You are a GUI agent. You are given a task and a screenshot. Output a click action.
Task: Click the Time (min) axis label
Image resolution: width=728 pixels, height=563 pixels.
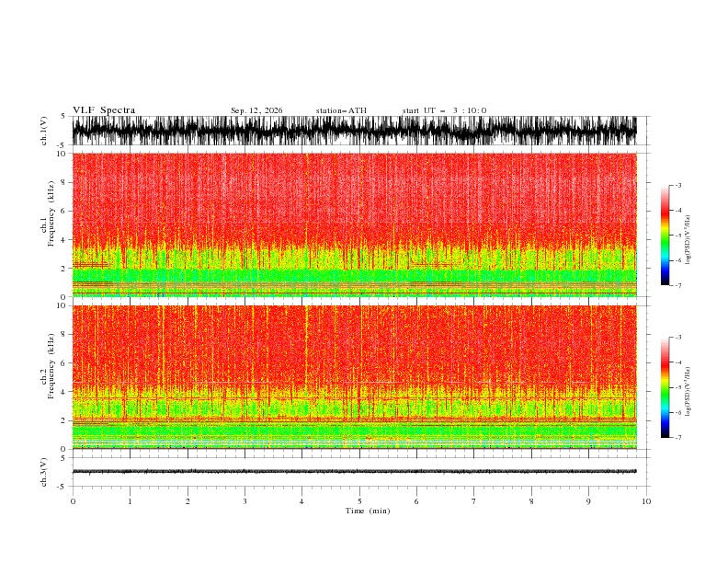click(368, 511)
